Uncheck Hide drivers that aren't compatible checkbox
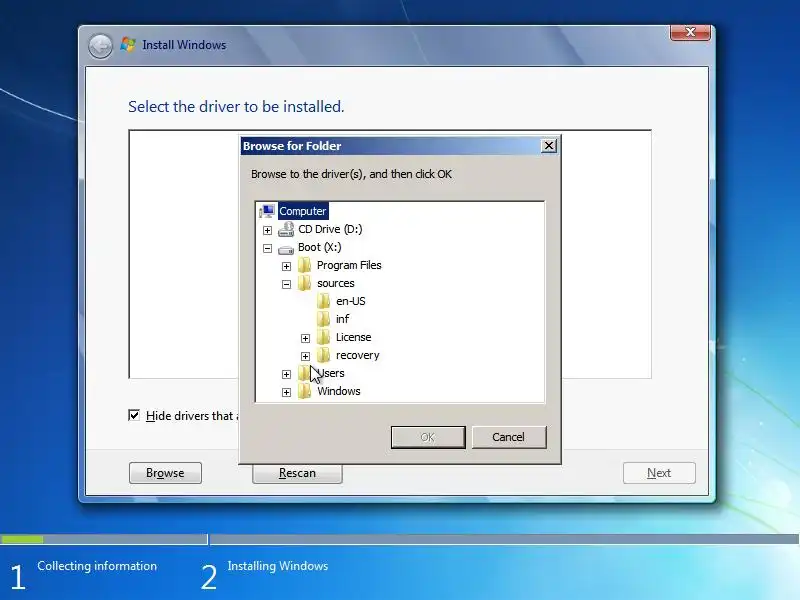 coord(134,415)
